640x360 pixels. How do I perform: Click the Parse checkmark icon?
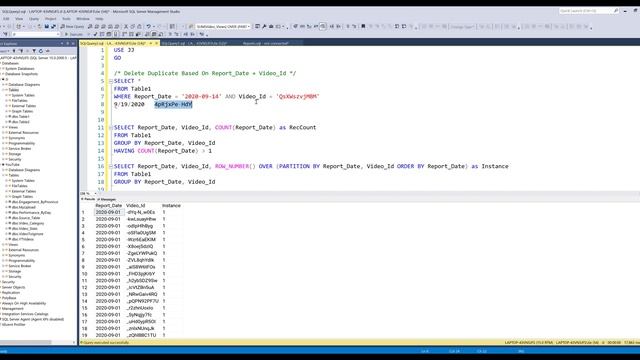point(95,34)
